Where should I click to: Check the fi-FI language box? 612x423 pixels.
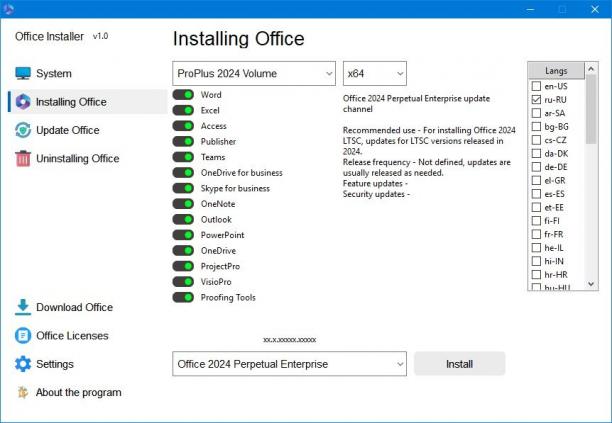(x=537, y=221)
